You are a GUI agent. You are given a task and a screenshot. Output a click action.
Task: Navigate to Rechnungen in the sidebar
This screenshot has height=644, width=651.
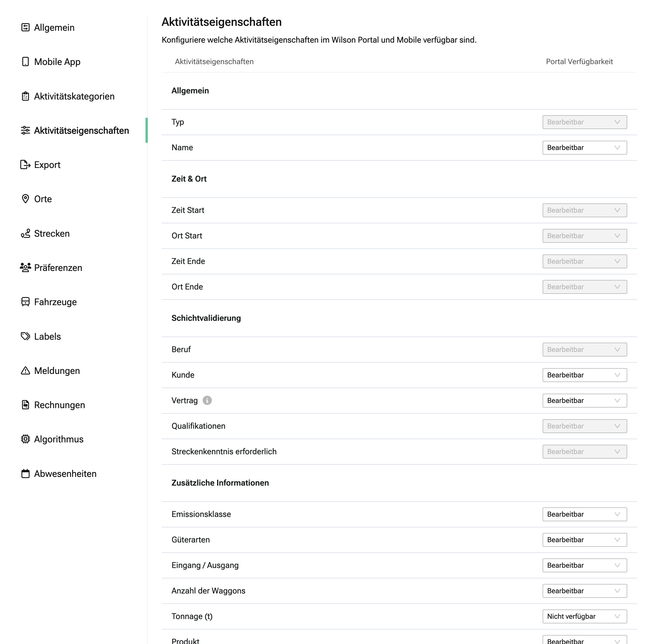coord(59,405)
